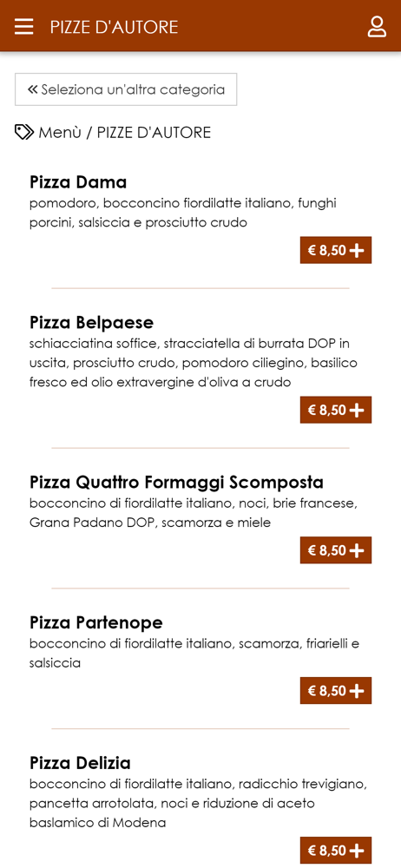
Task: Add Pizza Dama with plus icon
Action: tap(358, 250)
